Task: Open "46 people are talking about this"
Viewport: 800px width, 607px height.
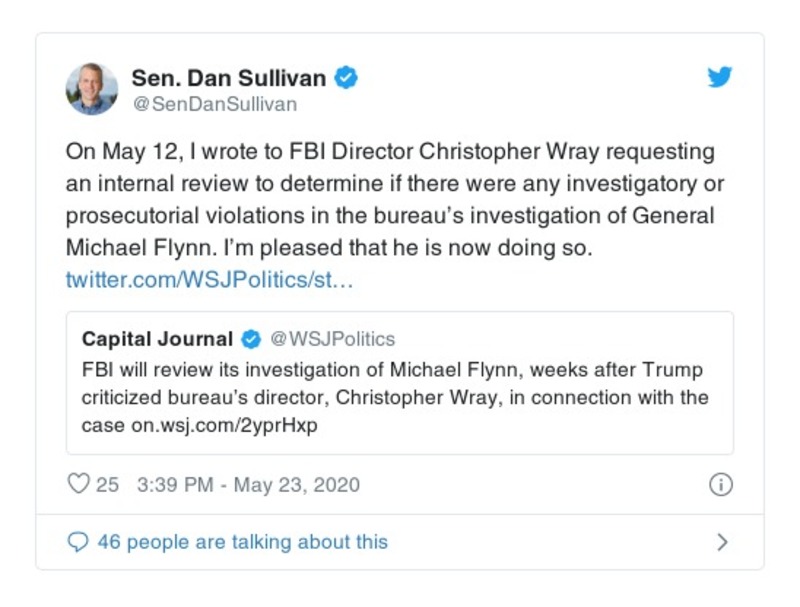Action: pos(242,542)
